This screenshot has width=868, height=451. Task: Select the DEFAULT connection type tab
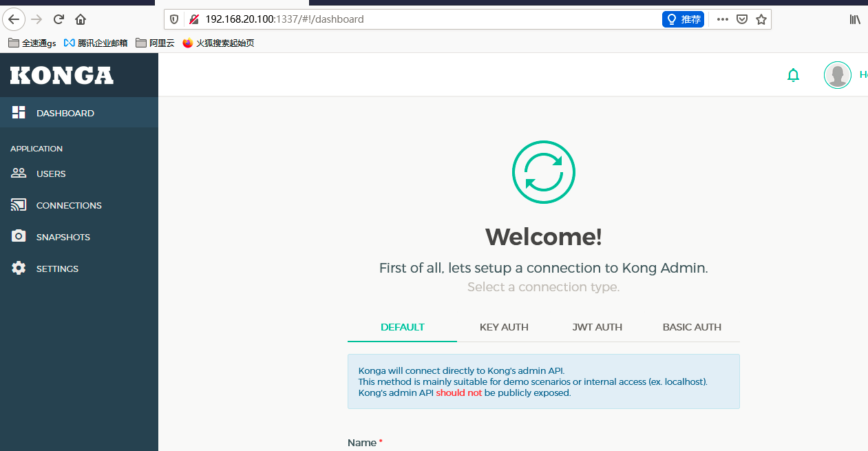pos(403,327)
